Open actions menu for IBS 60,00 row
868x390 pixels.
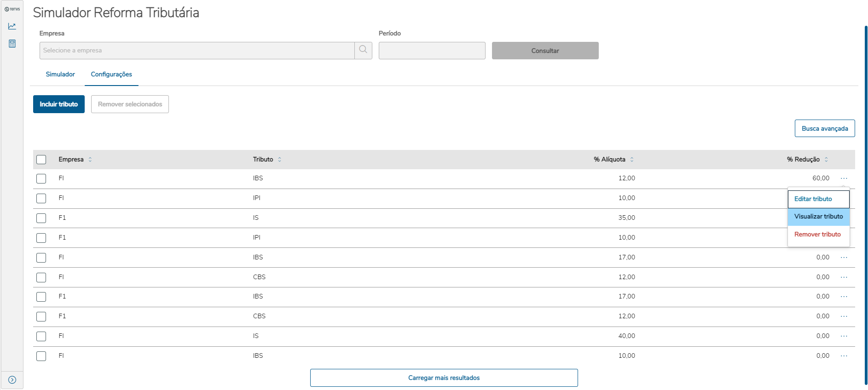click(x=844, y=178)
